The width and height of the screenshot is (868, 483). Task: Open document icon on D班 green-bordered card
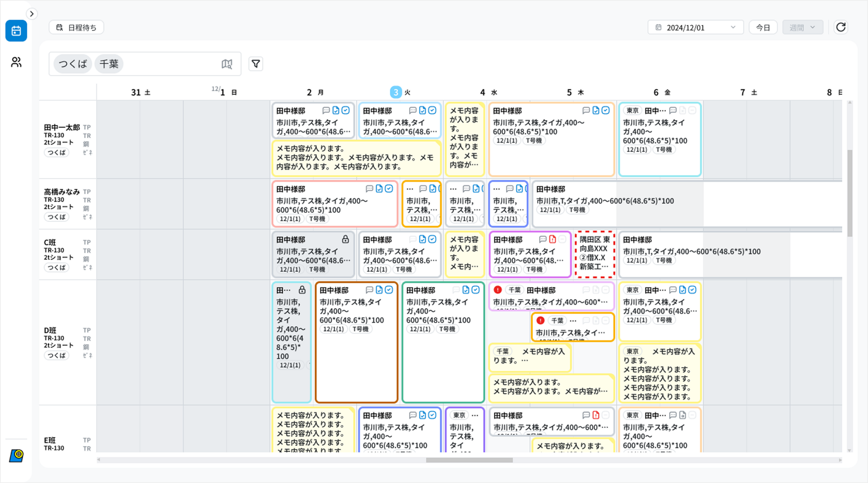click(466, 290)
